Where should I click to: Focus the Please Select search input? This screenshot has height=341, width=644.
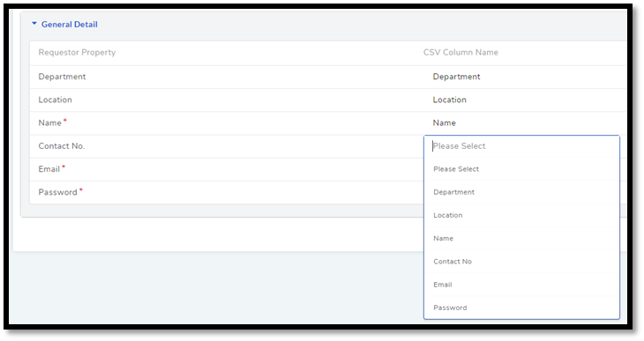click(521, 146)
